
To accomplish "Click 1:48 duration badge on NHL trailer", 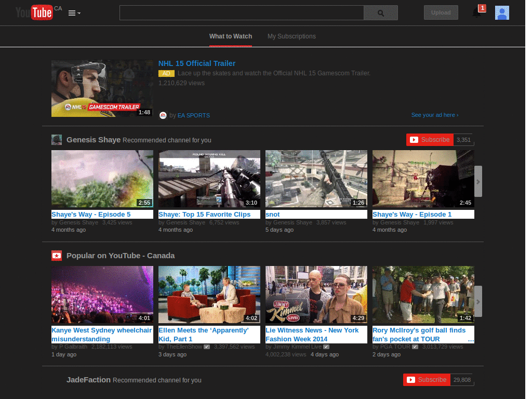I will (x=144, y=112).
